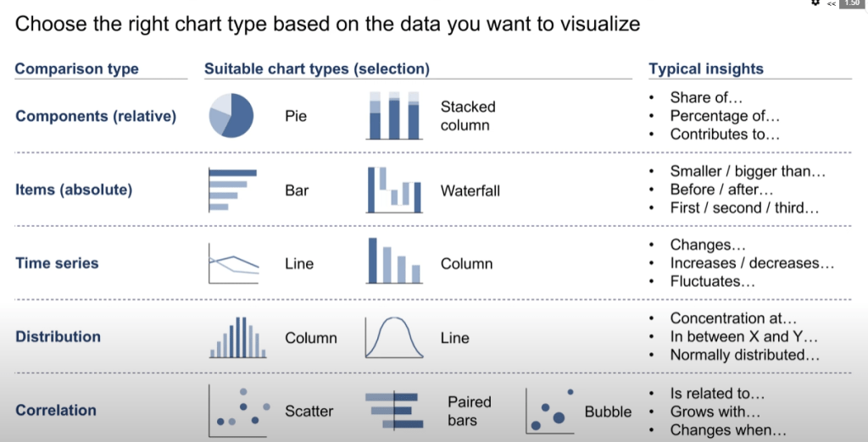
Task: Click the rewind double-arrow control
Action: (x=832, y=4)
